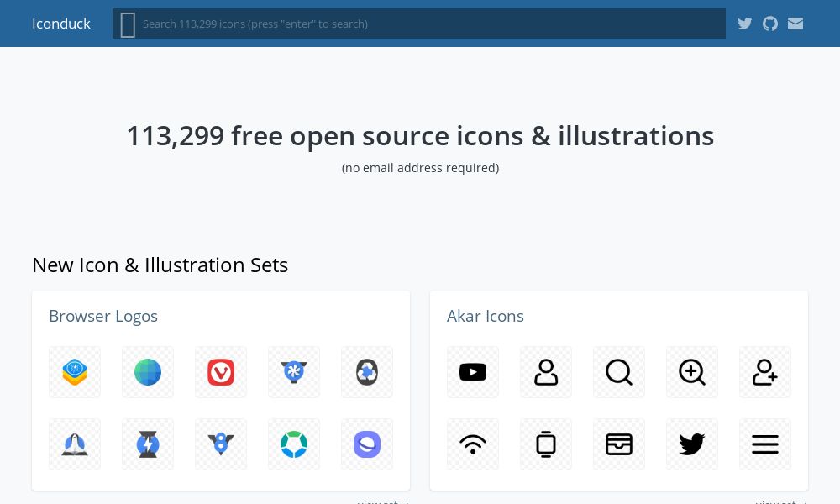Viewport: 840px width, 504px height.
Task: Select the blue lightning bolt browser icon
Action: (x=148, y=444)
